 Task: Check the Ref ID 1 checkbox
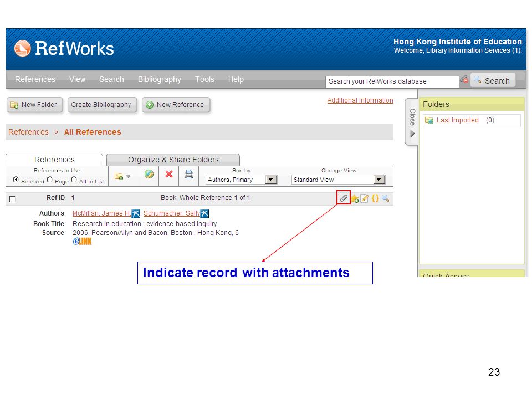tap(12, 199)
